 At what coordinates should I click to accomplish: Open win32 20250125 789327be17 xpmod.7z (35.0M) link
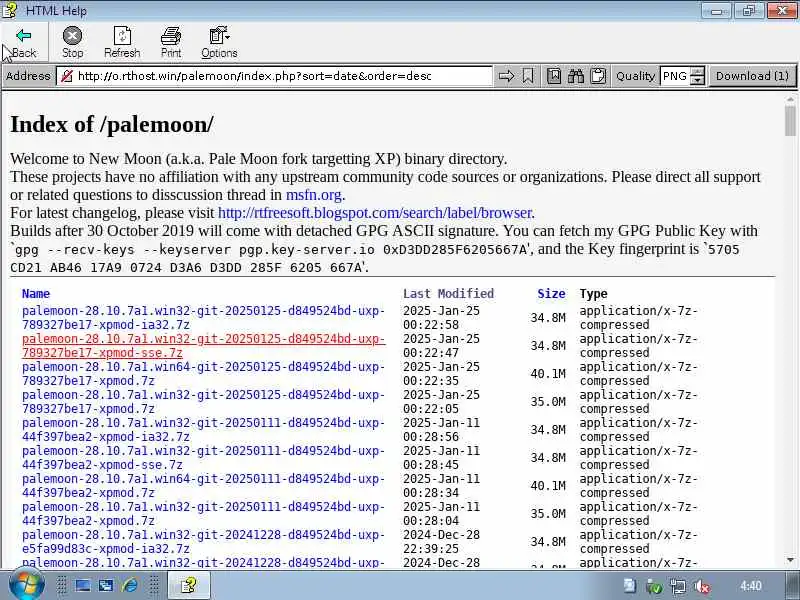click(x=203, y=402)
